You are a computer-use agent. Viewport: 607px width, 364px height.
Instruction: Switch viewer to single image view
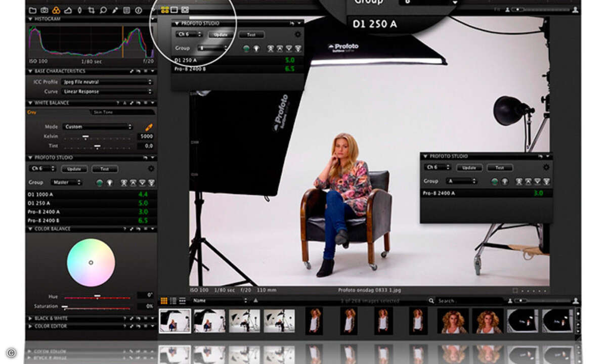[175, 9]
